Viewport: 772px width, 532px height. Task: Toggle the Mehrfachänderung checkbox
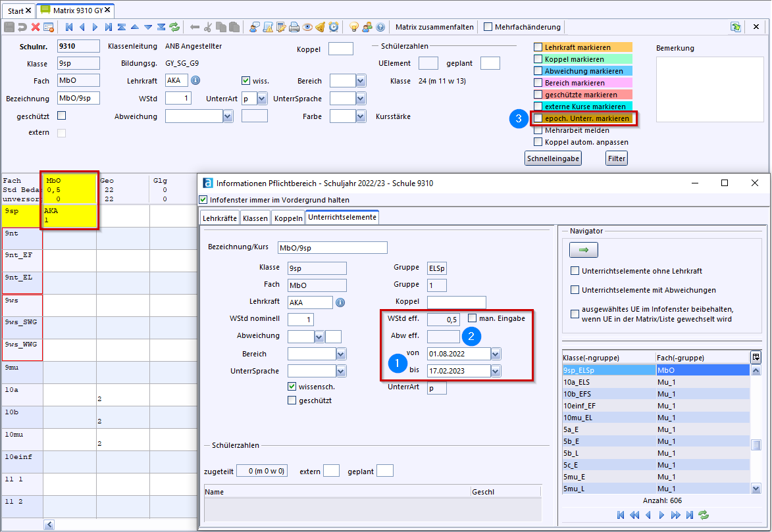(488, 27)
